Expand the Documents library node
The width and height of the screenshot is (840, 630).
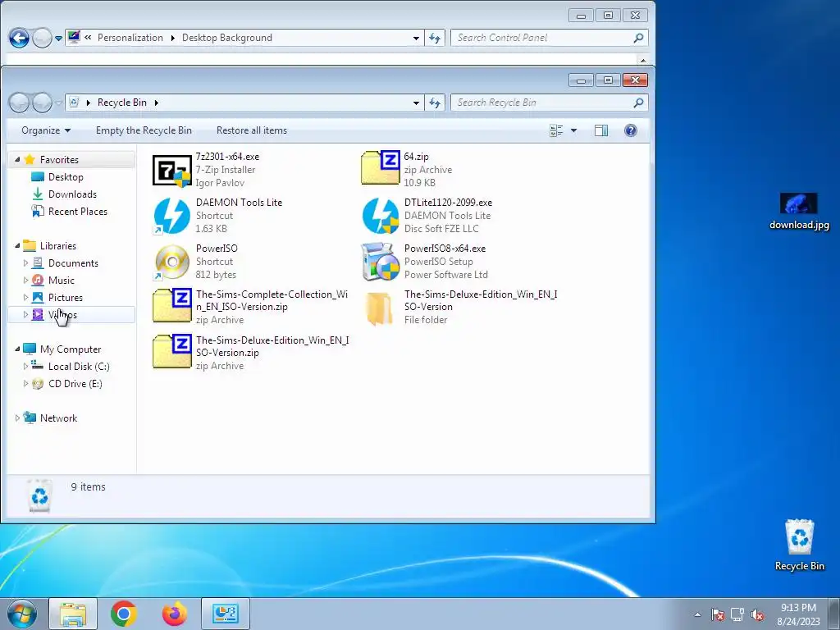(x=25, y=263)
